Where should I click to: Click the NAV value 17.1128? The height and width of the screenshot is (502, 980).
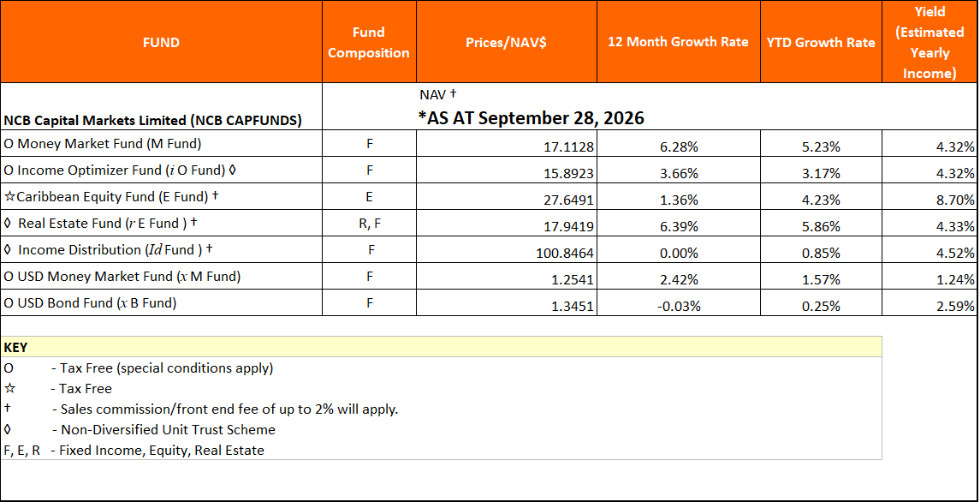[x=569, y=147]
